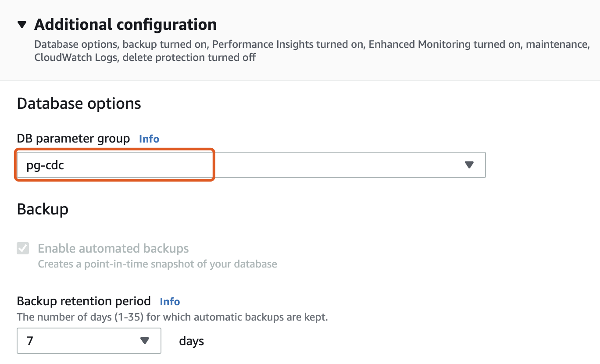The image size is (600, 364).
Task: Click the 'days' unit text
Action: (x=192, y=341)
